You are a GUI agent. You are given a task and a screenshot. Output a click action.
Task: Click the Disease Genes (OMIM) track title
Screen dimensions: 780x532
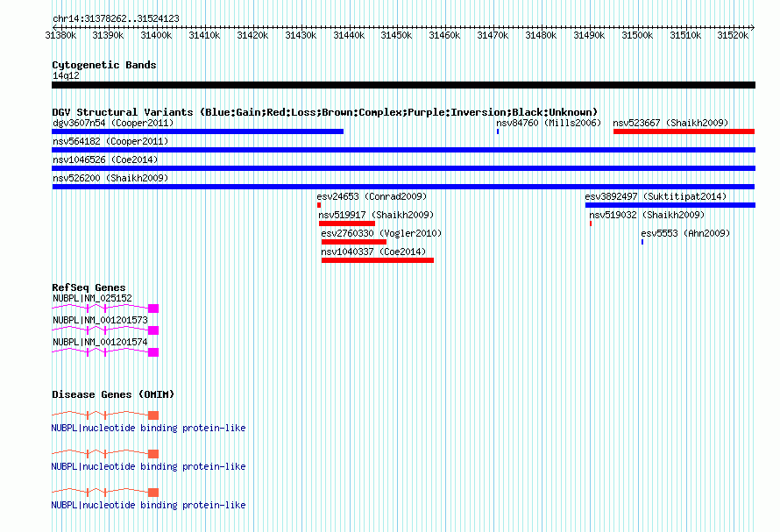coord(113,394)
